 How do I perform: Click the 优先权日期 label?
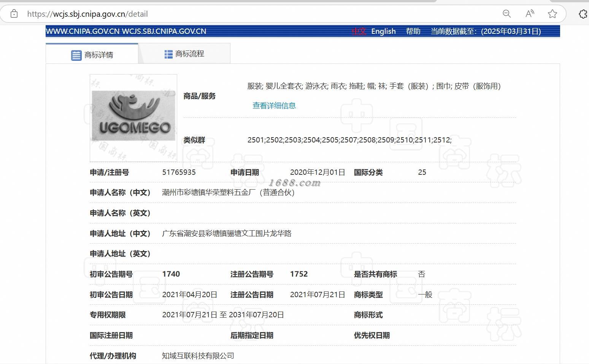pyautogui.click(x=372, y=335)
